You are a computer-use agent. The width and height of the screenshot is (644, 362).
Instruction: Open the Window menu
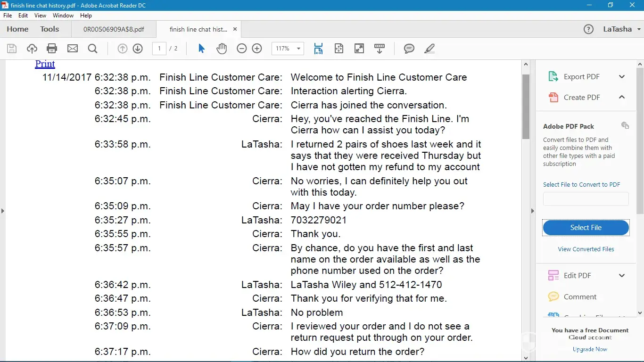click(x=63, y=16)
